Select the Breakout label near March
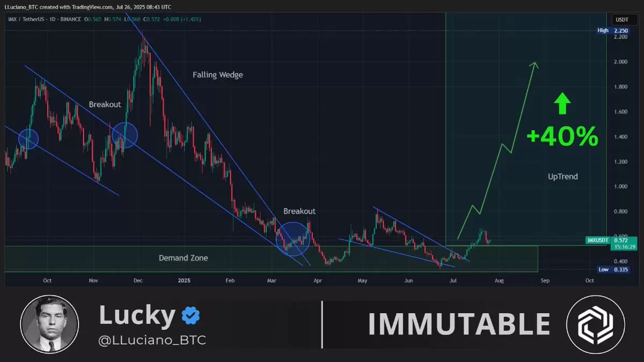 [x=299, y=211]
